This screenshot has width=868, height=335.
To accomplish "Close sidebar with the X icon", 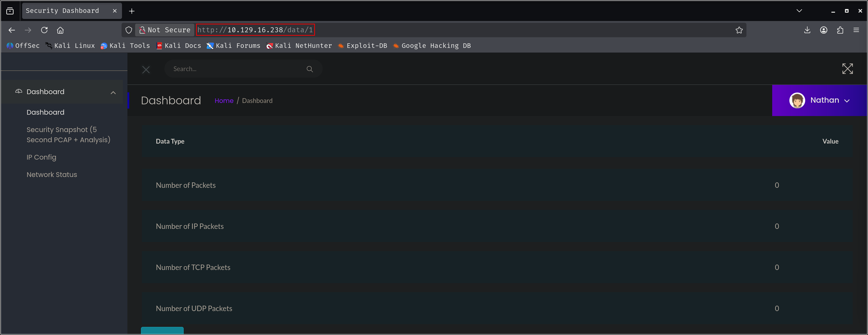I will tap(146, 70).
